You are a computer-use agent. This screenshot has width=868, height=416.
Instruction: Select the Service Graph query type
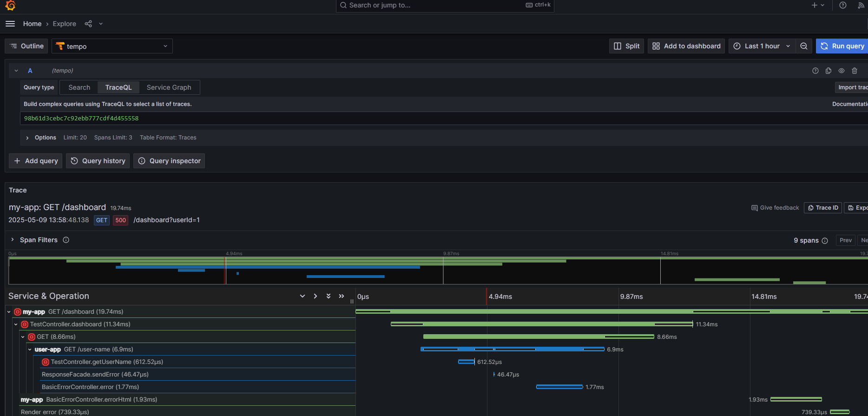[169, 87]
